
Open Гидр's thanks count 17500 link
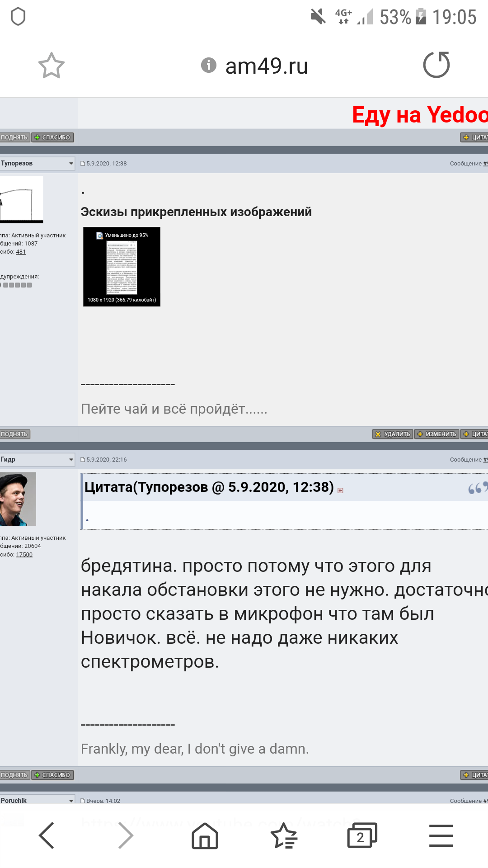[x=24, y=554]
